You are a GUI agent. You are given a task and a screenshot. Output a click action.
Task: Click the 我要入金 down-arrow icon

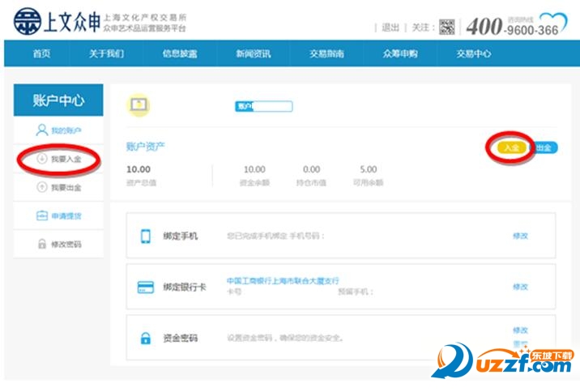(x=42, y=159)
